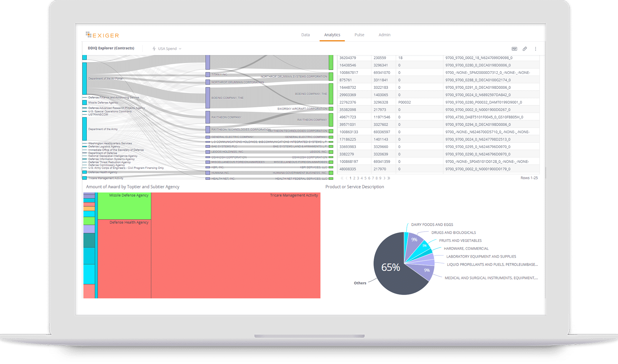Click SIKORSKY AIRCRAFT CORPORATION green node
This screenshot has height=364, width=618.
click(x=331, y=109)
